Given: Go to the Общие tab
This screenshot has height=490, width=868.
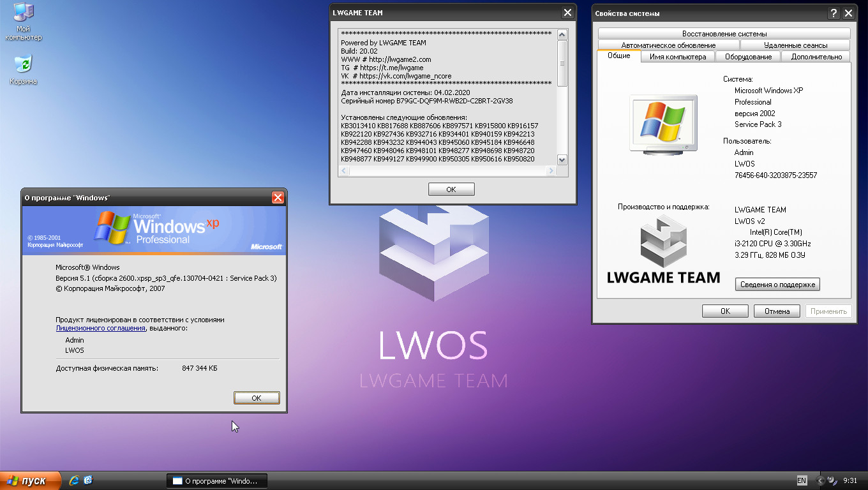Looking at the screenshot, I should pos(618,56).
